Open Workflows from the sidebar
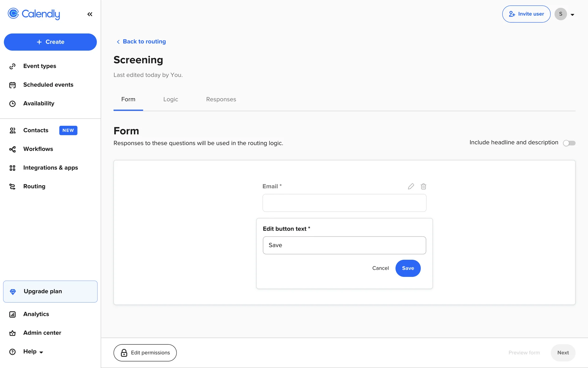Image resolution: width=588 pixels, height=368 pixels. coord(38,149)
